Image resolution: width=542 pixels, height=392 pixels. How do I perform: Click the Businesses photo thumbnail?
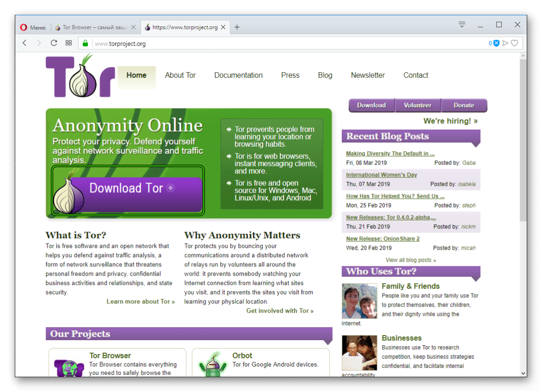coord(359,353)
